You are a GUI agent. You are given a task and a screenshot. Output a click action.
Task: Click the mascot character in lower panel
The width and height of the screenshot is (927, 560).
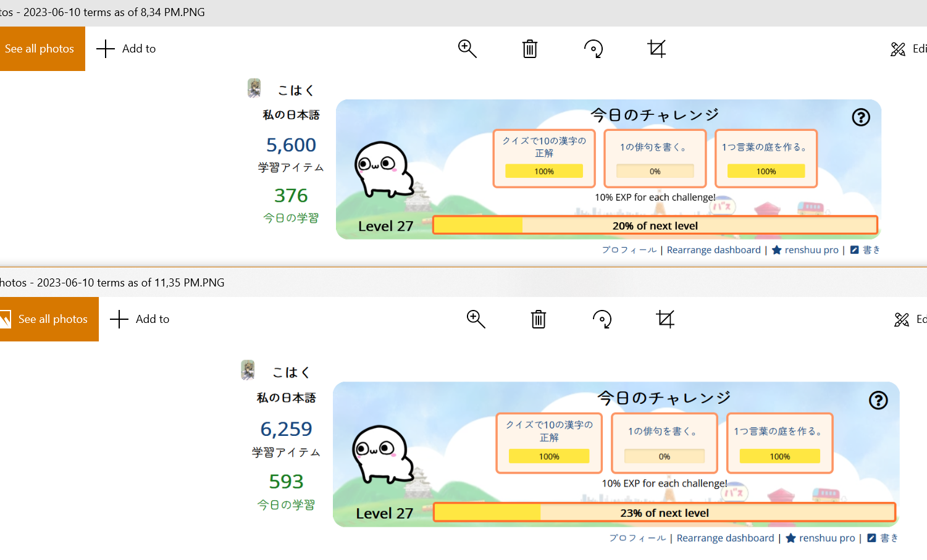tap(383, 454)
